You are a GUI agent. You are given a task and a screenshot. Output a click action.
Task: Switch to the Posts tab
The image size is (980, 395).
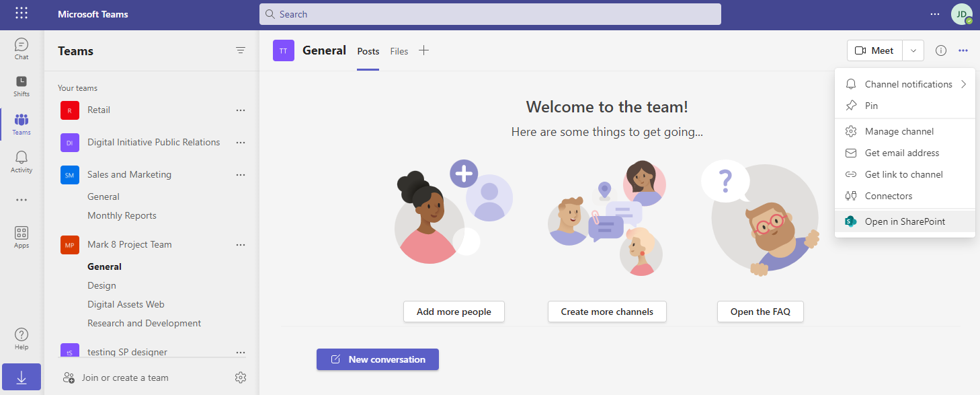(x=368, y=51)
